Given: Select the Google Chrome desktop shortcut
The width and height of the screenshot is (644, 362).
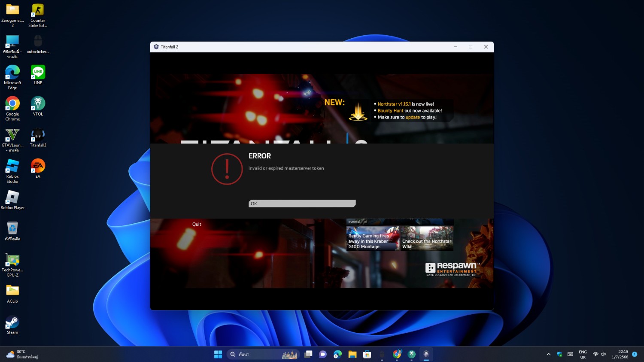Looking at the screenshot, I should click(x=12, y=109).
